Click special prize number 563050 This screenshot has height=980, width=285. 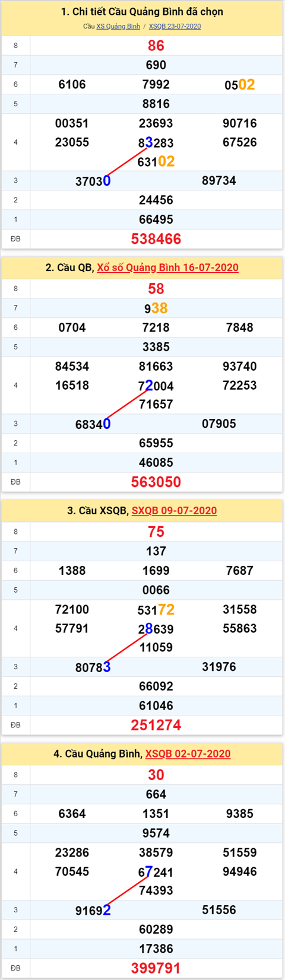click(x=156, y=482)
